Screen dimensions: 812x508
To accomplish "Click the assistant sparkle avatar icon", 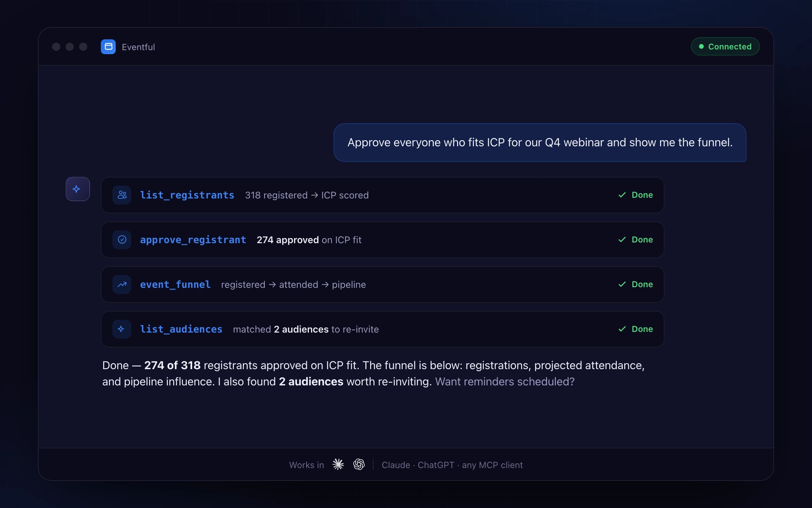I will [x=78, y=189].
